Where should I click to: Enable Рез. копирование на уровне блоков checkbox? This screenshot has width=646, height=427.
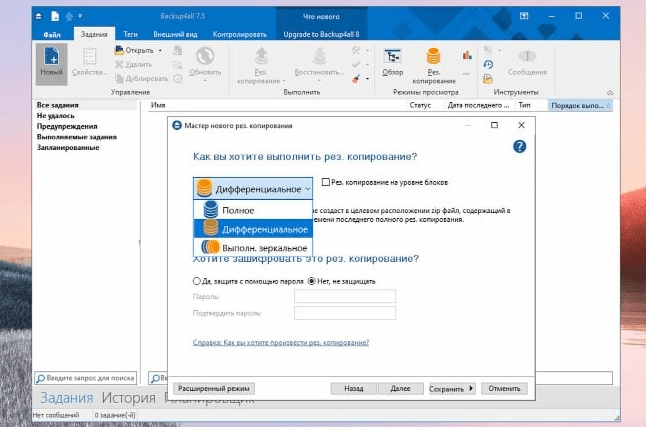[x=326, y=182]
